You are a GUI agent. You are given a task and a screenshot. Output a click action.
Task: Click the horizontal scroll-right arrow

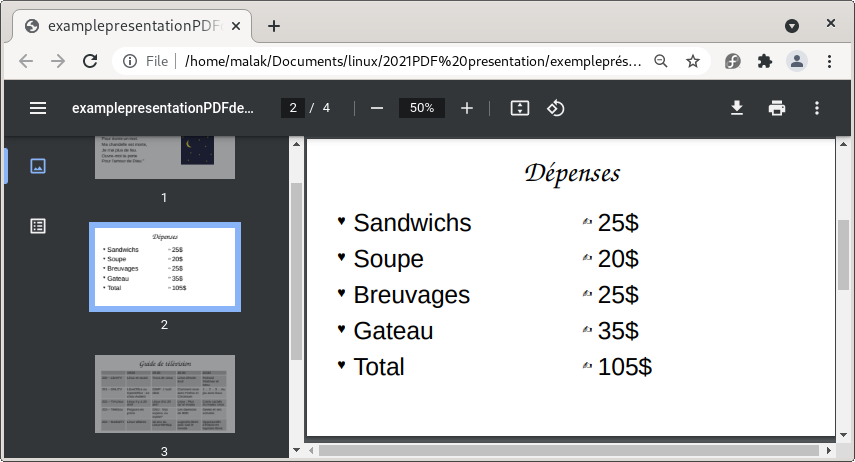click(829, 451)
